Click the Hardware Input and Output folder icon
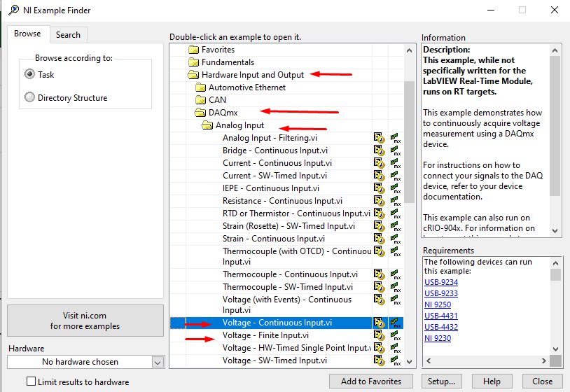 click(193, 75)
